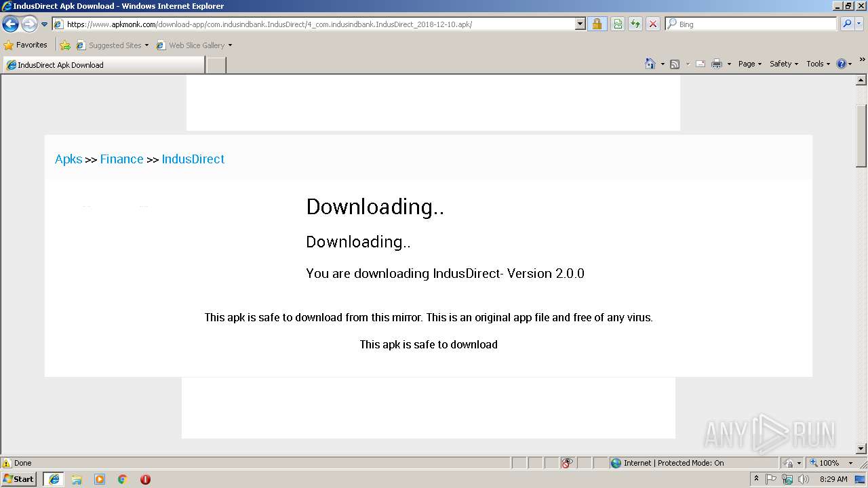Click 'You are downloading IndusDirect- Version 2.0.0' text

tap(445, 274)
